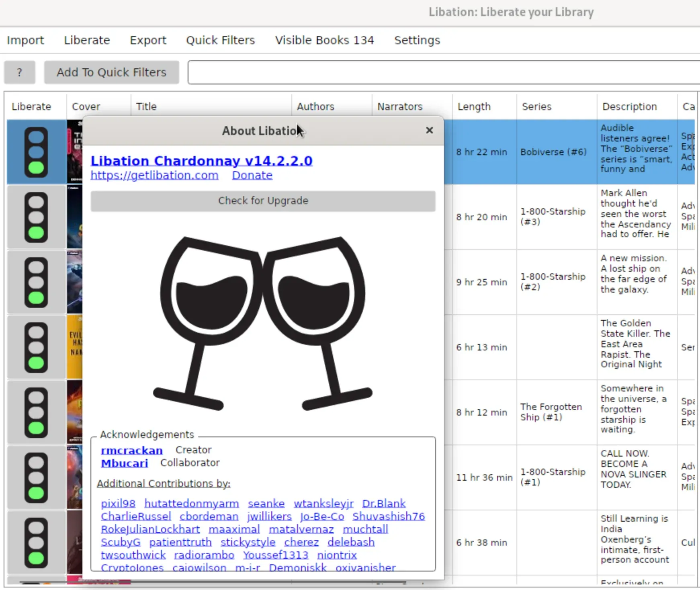The image size is (700, 590).
Task: Click the stoplight icon in the 6 hr 13 min row
Action: click(x=36, y=347)
